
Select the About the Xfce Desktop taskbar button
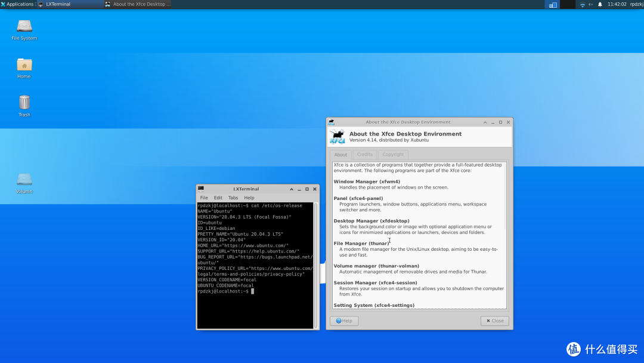[138, 4]
